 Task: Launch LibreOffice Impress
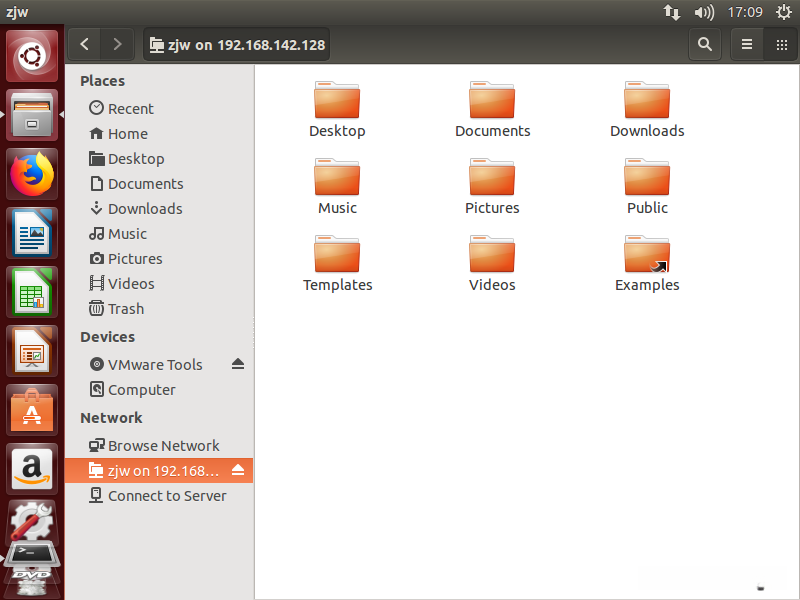pyautogui.click(x=32, y=352)
